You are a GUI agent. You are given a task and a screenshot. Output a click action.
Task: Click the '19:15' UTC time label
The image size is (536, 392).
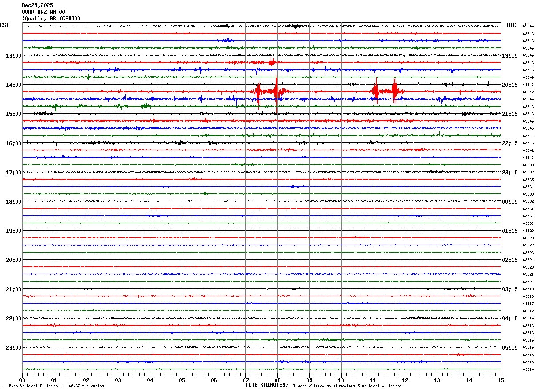coord(510,56)
